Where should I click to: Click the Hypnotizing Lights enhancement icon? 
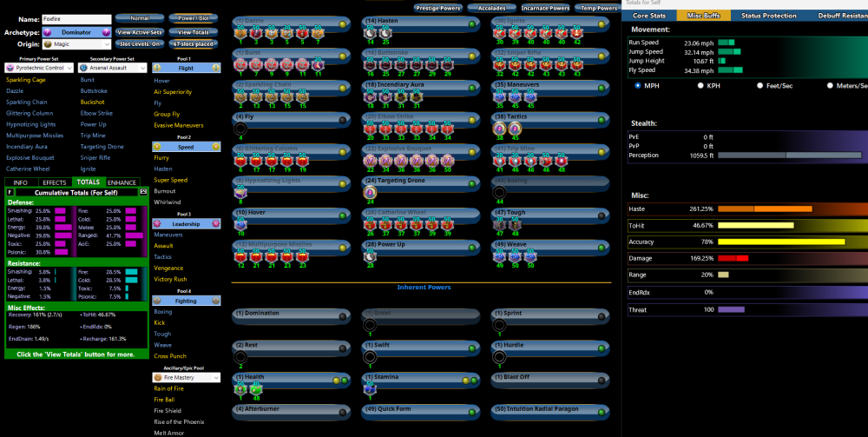[240, 192]
